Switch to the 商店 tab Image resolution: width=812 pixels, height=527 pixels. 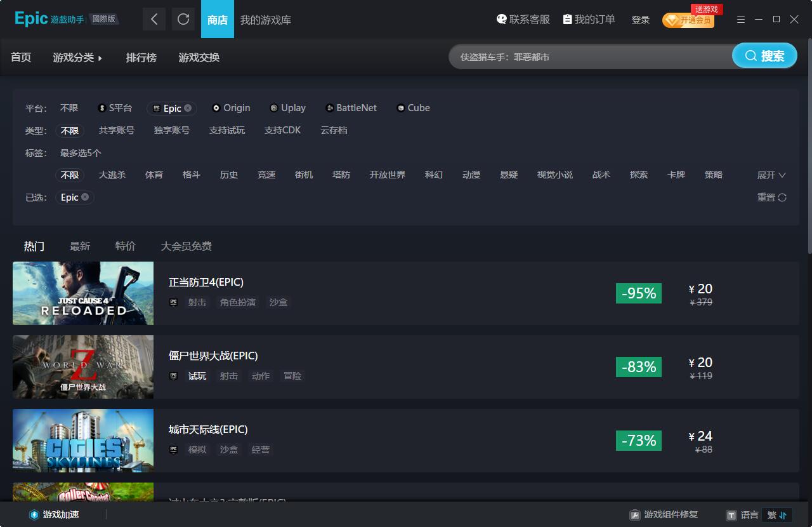tap(218, 19)
